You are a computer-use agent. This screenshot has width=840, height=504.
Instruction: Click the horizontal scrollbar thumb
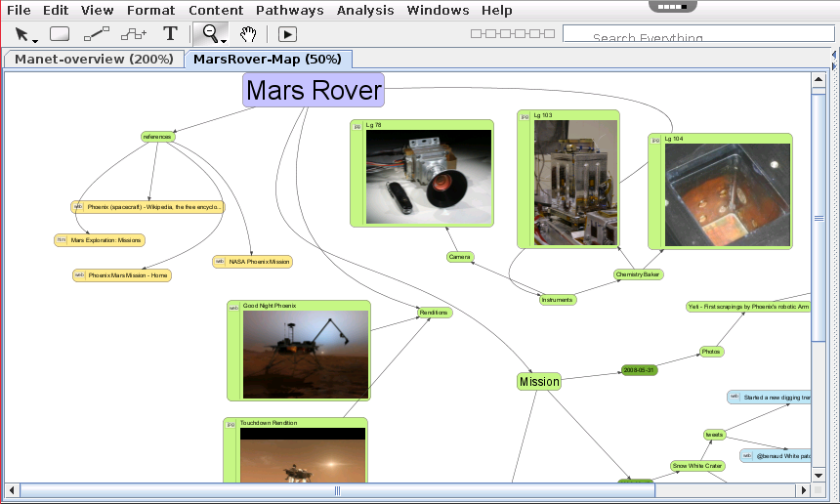(338, 489)
